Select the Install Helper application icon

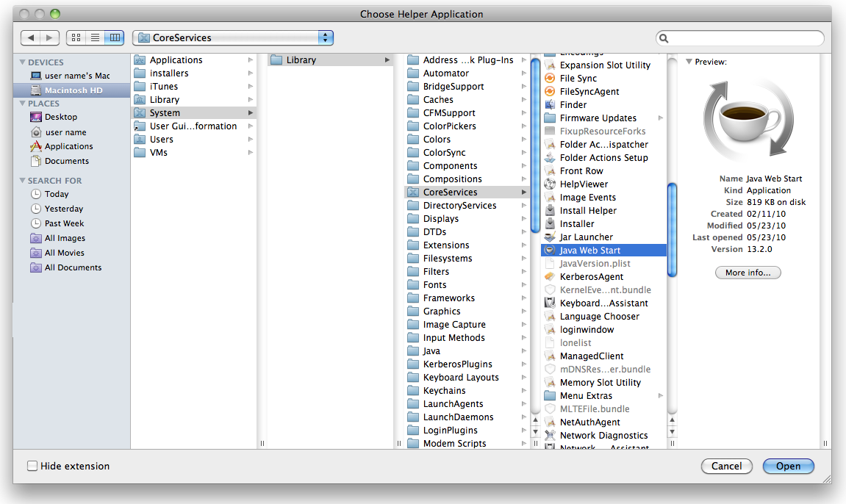tap(550, 211)
